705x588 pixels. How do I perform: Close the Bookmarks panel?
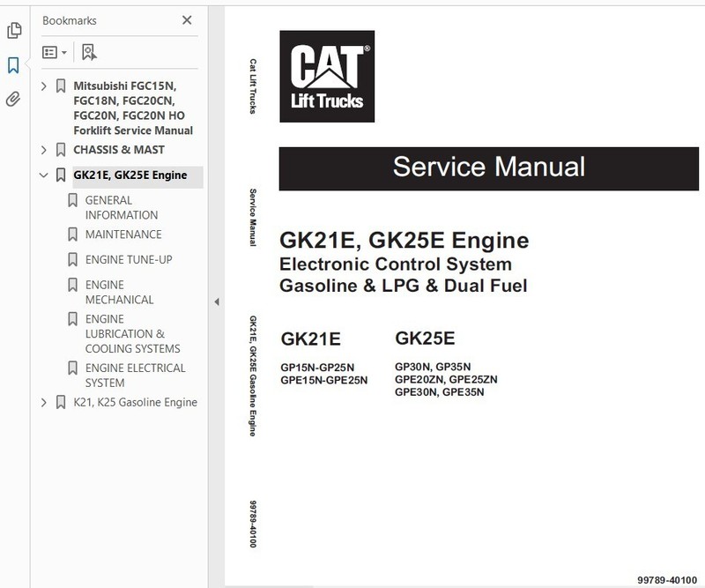click(x=187, y=19)
